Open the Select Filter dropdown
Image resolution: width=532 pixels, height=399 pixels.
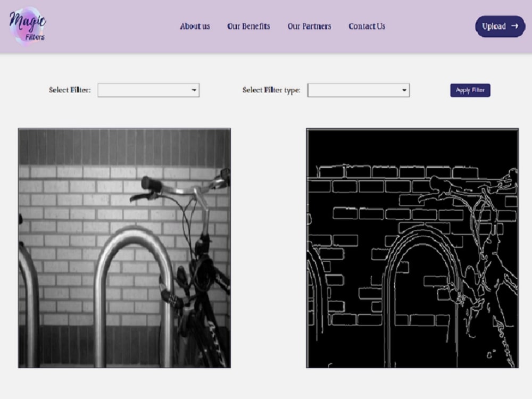(148, 90)
